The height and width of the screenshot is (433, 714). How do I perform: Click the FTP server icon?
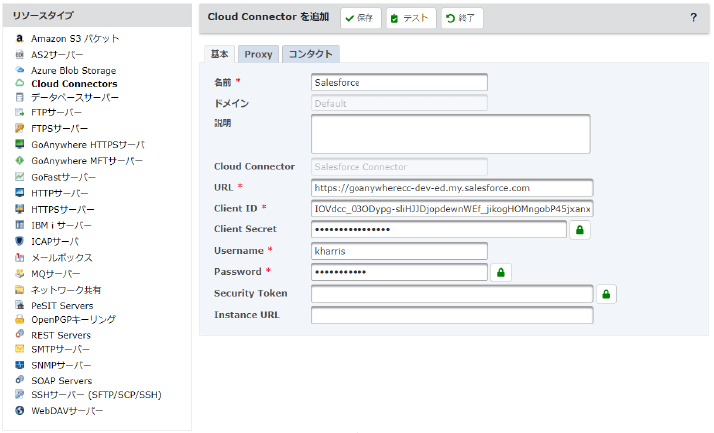20,112
